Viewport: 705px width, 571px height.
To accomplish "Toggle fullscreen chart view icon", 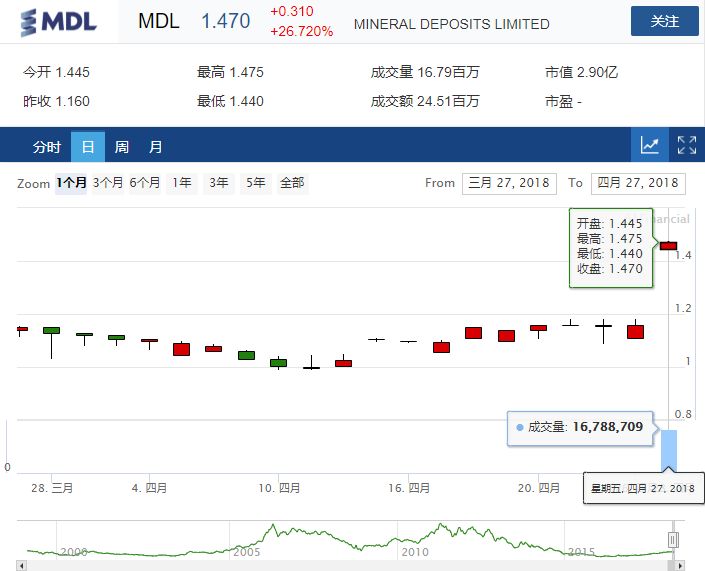I will pyautogui.click(x=687, y=145).
